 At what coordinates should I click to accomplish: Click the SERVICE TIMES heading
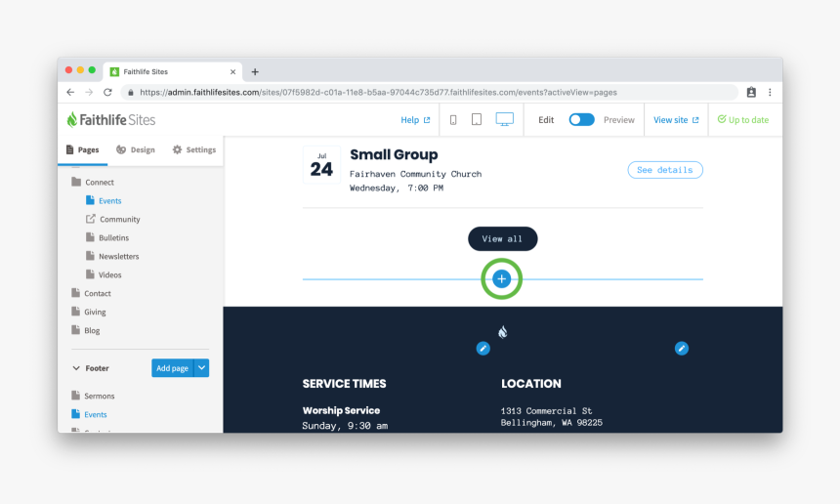coord(344,384)
